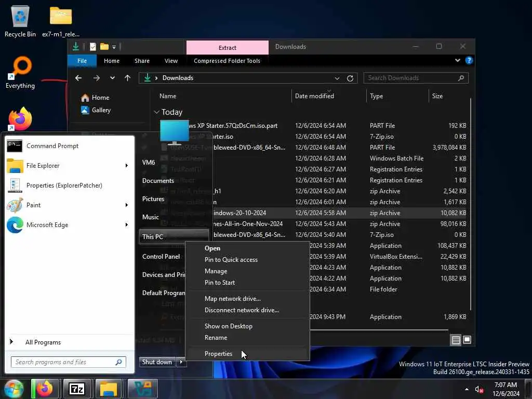532x399 pixels.
Task: Click the Start orb on the taskbar
Action: [x=13, y=389]
